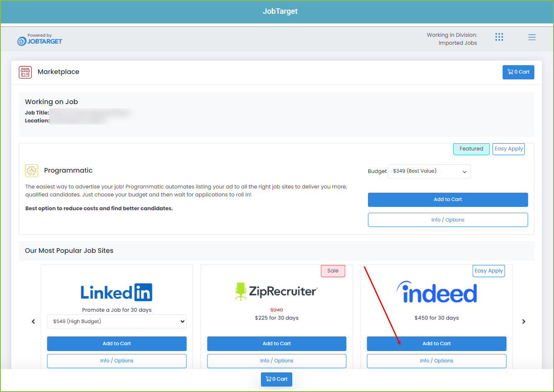The image size is (554, 392).
Task: Add LinkedIn to cart
Action: [117, 344]
